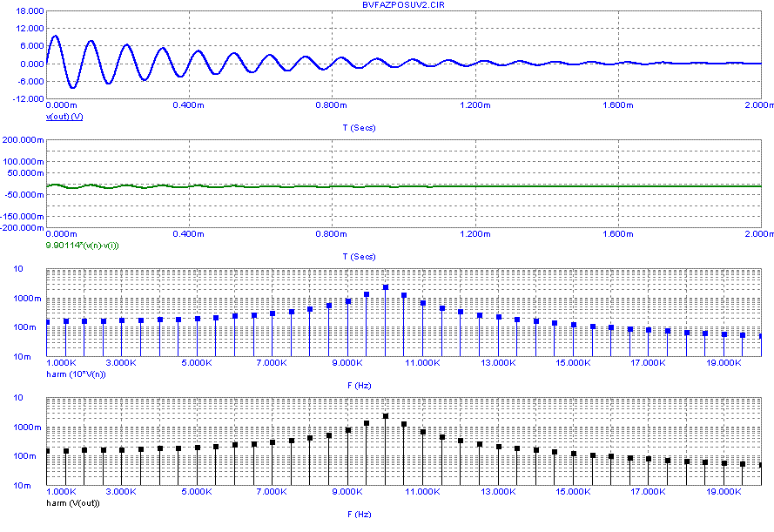Click the 17.000K tick in black harmonic plot

[648, 492]
